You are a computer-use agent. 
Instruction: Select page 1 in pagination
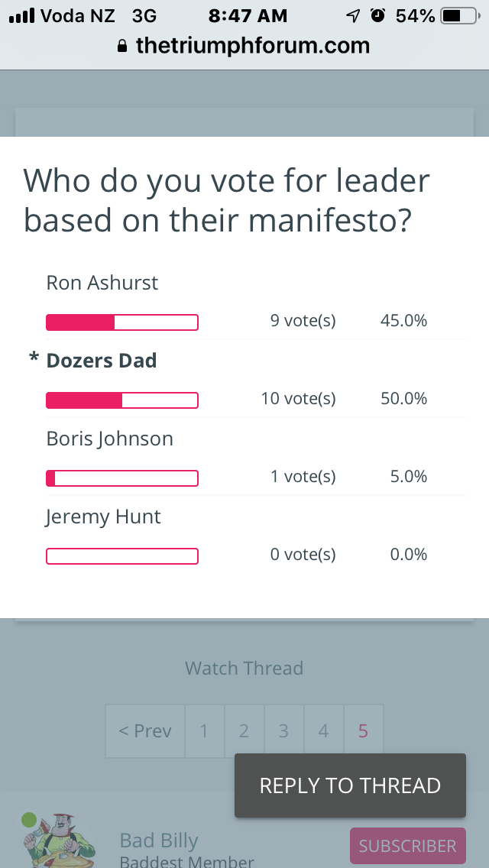click(x=204, y=731)
